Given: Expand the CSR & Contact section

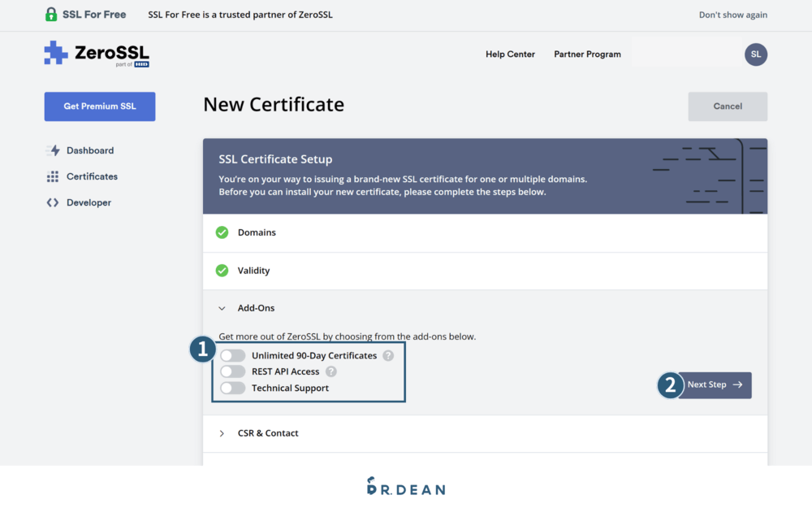Looking at the screenshot, I should click(222, 433).
